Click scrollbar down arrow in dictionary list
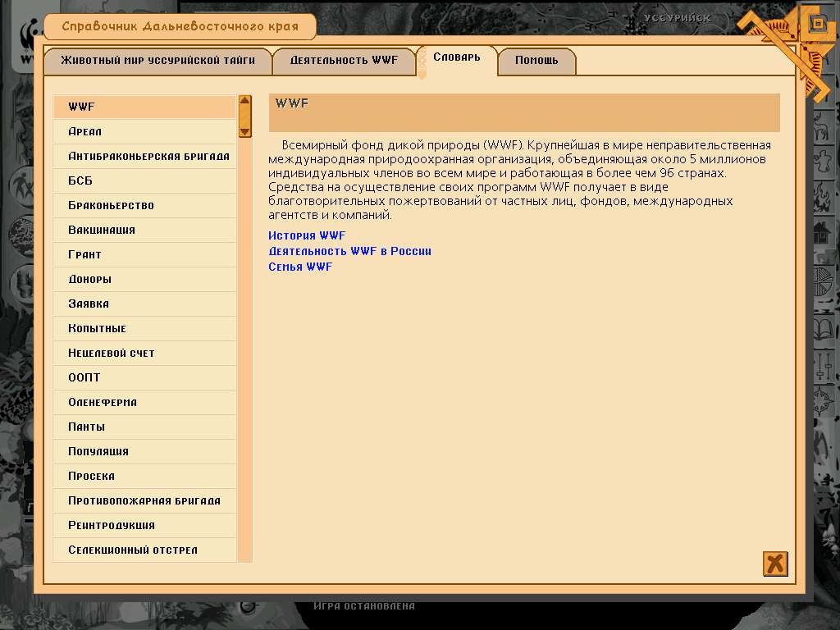The width and height of the screenshot is (840, 630). [244, 132]
